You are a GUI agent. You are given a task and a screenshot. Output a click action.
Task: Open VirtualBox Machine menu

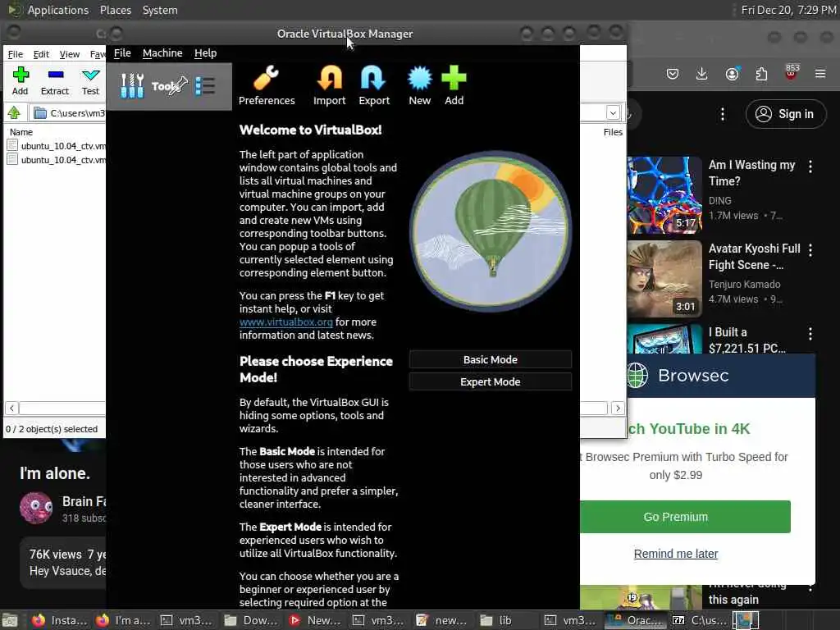(162, 53)
